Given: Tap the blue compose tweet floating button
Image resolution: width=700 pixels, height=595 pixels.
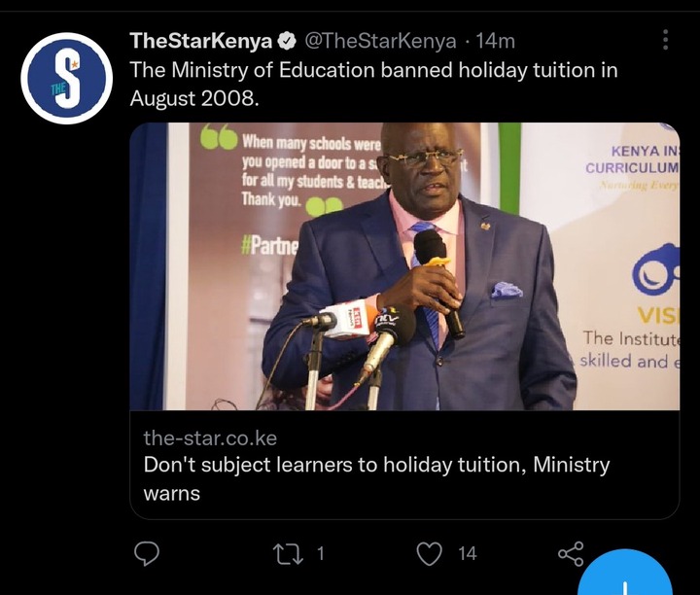Looking at the screenshot, I should tap(625, 576).
